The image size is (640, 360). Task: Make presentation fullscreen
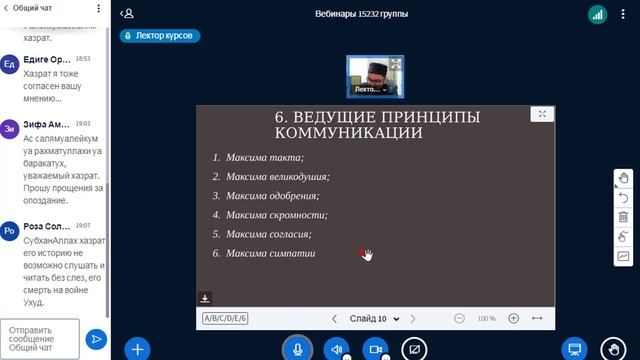(x=542, y=114)
